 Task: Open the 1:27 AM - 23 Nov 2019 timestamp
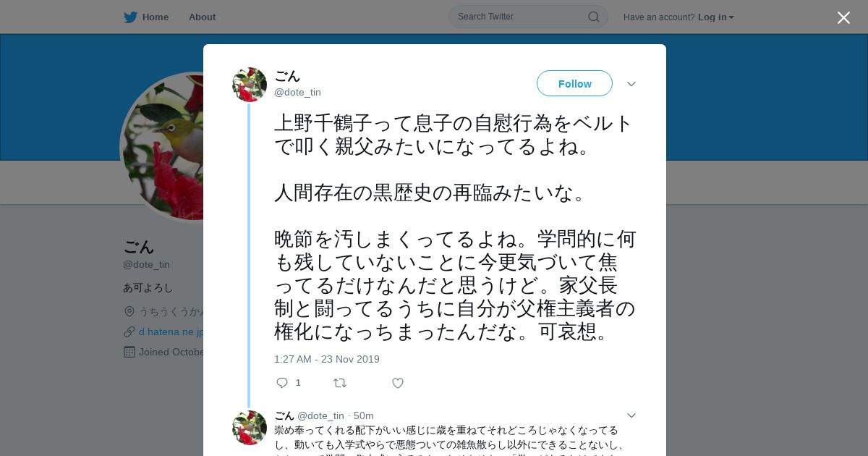point(327,359)
